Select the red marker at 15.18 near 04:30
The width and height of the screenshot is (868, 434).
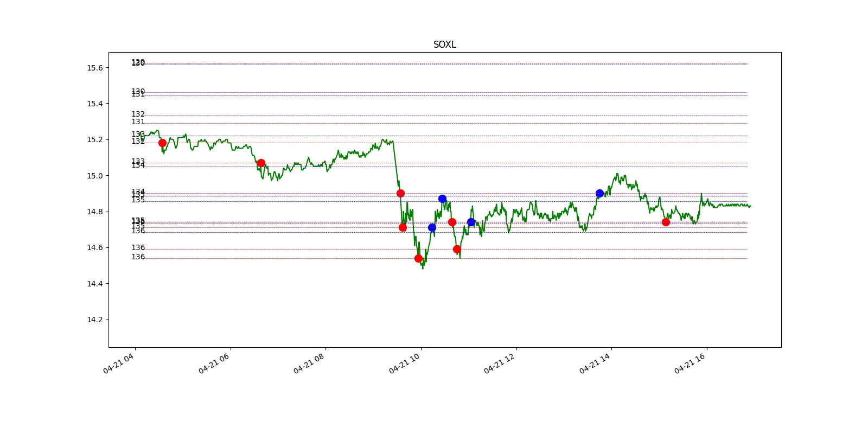click(x=162, y=143)
